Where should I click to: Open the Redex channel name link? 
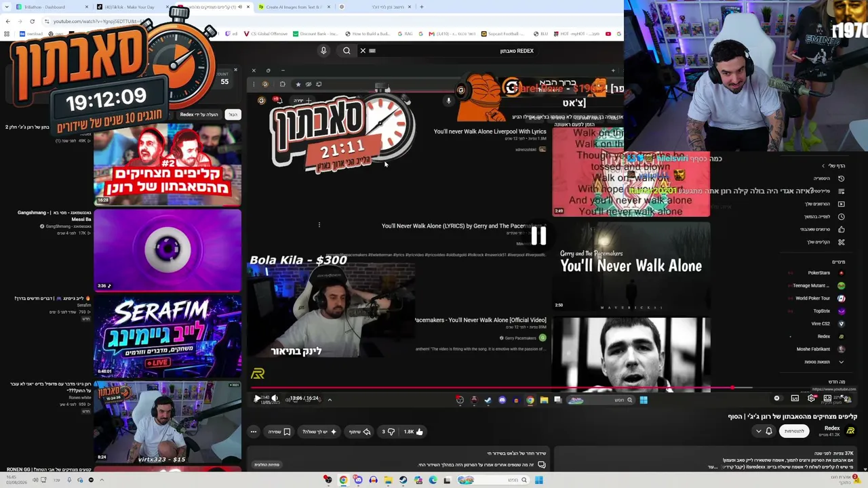point(832,428)
